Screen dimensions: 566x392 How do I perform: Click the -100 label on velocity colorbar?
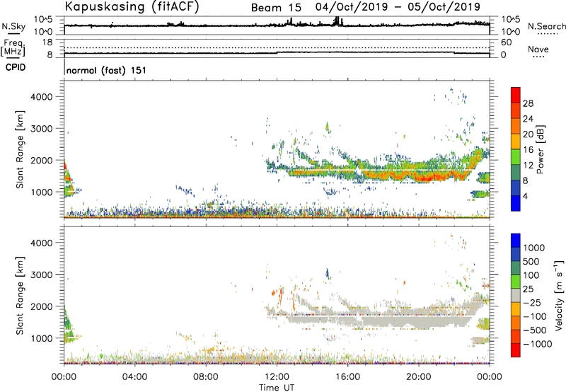point(534,316)
